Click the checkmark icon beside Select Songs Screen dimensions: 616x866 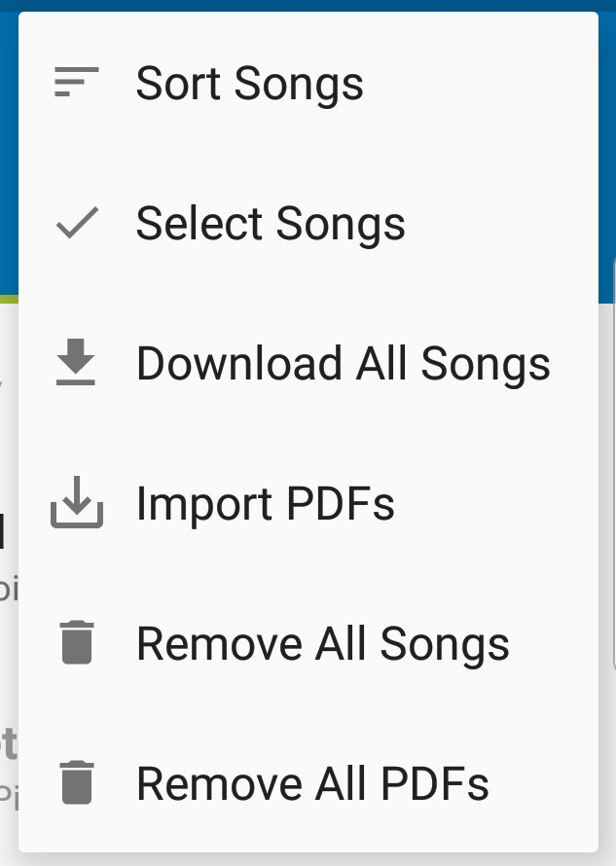pos(77,223)
